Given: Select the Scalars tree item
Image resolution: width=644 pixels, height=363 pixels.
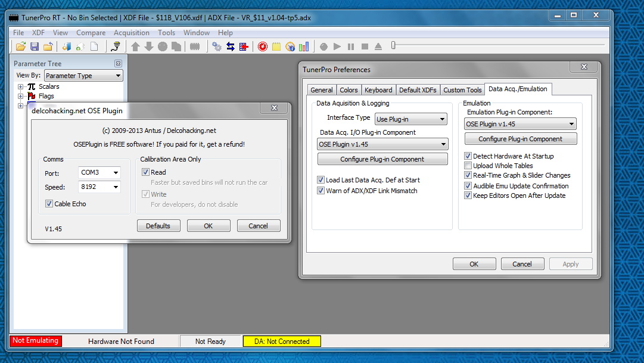Looking at the screenshot, I should (x=49, y=86).
